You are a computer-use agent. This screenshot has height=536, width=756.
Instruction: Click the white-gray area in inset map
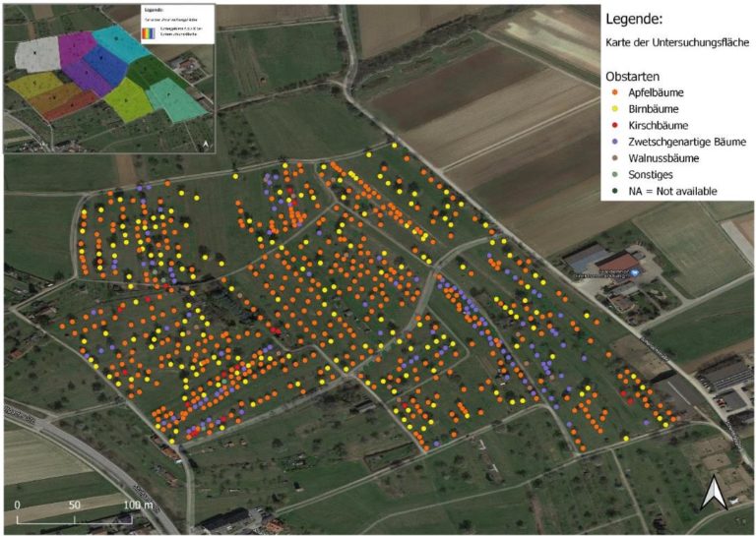(36, 54)
